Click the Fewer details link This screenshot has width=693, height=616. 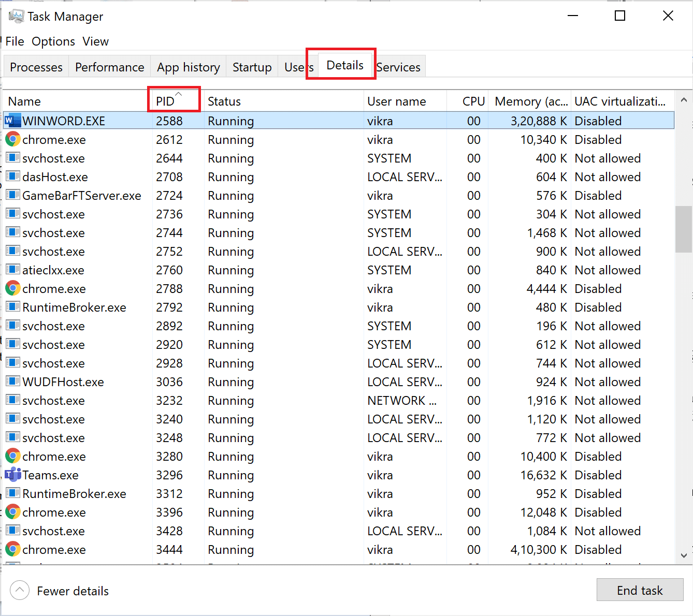73,590
